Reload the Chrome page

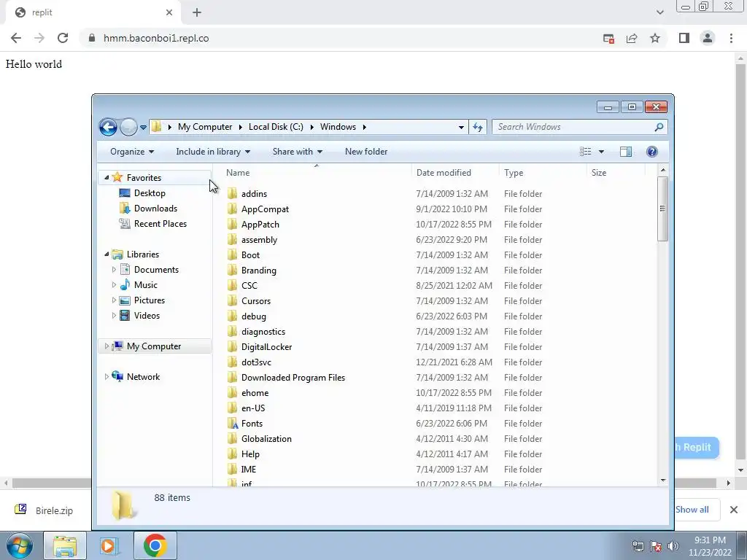[63, 38]
